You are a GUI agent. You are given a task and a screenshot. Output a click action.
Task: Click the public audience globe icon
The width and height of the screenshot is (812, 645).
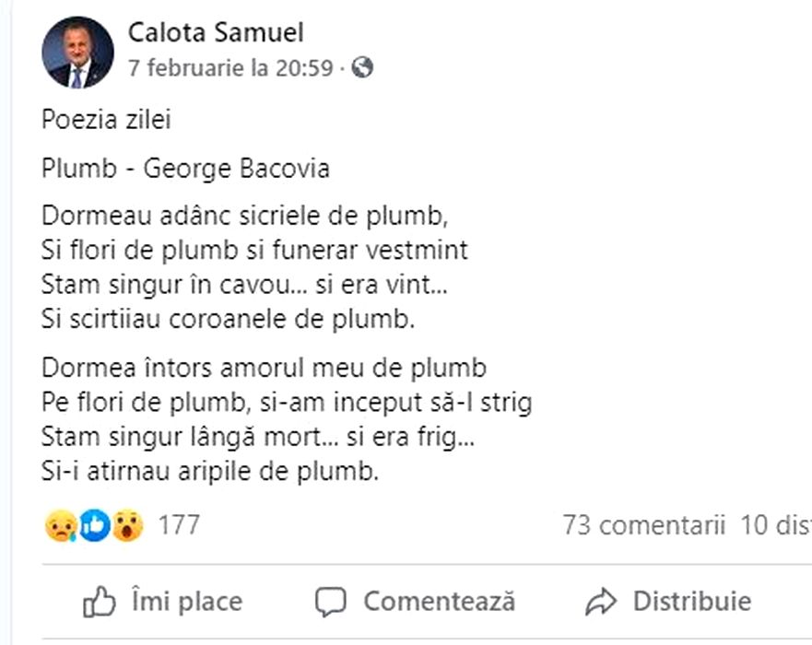coord(362,67)
